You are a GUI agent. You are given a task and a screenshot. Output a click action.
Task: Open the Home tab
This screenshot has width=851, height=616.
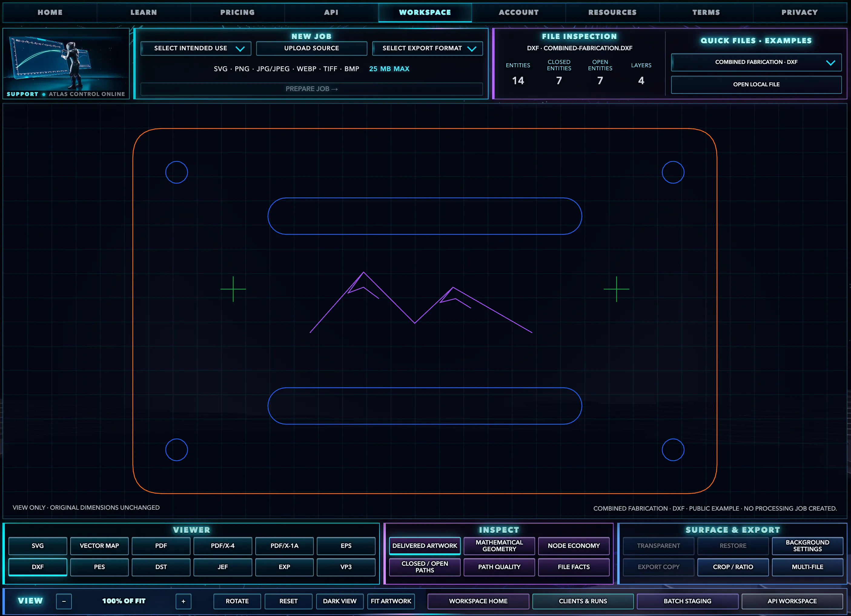50,12
